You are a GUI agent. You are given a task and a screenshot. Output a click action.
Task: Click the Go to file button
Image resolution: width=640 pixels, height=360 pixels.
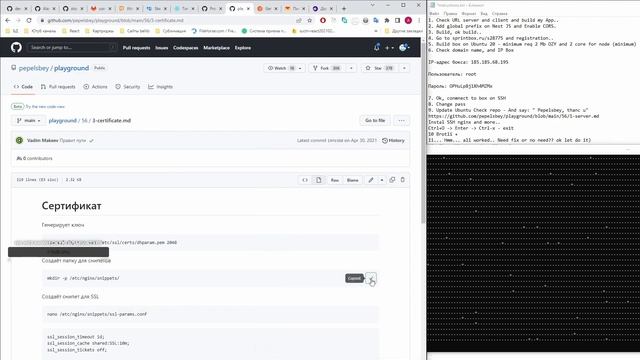[x=375, y=120]
